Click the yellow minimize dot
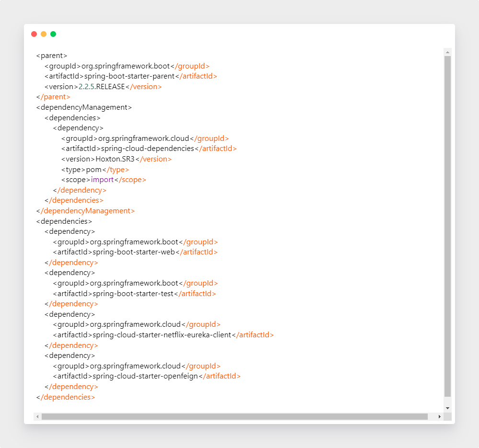The height and width of the screenshot is (448, 479). click(44, 34)
